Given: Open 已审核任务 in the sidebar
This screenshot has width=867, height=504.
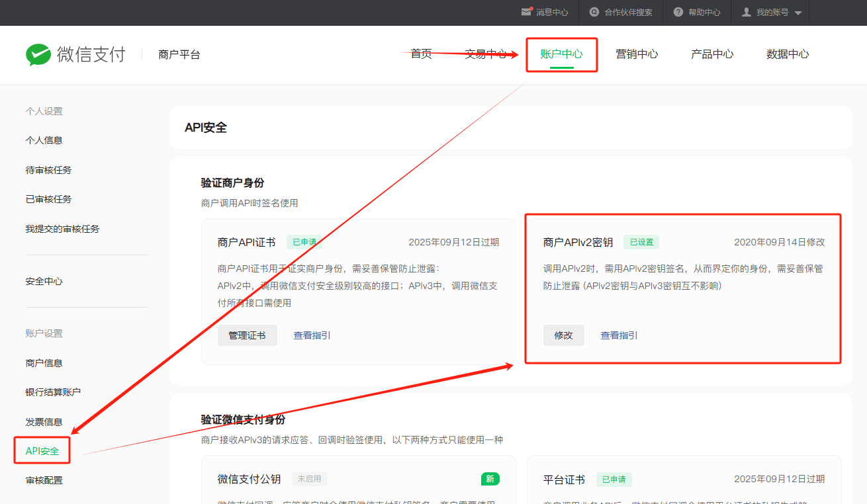Looking at the screenshot, I should pos(48,199).
